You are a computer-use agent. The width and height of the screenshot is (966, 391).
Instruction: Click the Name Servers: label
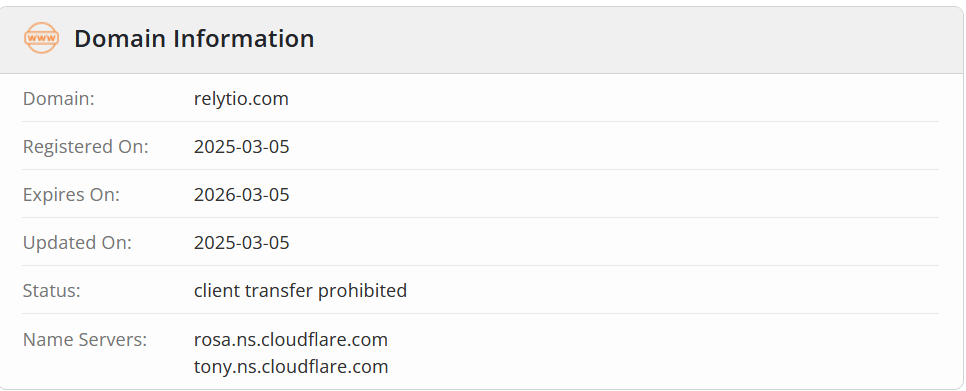point(85,339)
